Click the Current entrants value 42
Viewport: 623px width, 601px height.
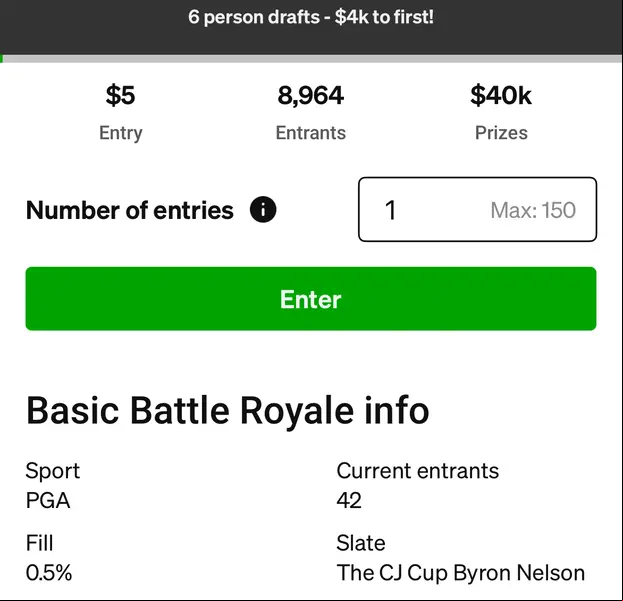pos(349,501)
